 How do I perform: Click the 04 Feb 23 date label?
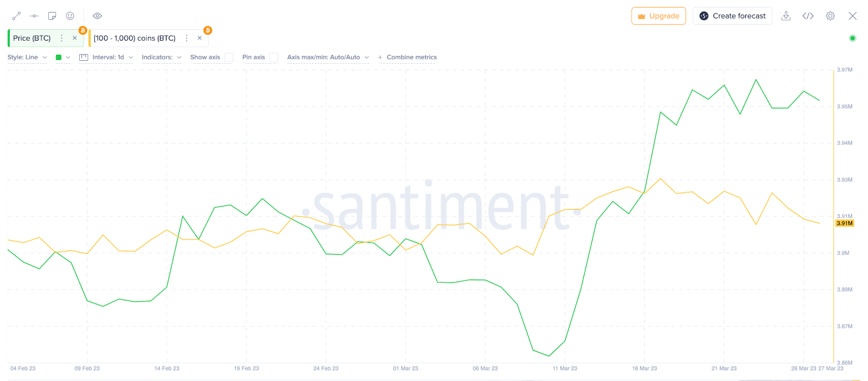pos(23,369)
